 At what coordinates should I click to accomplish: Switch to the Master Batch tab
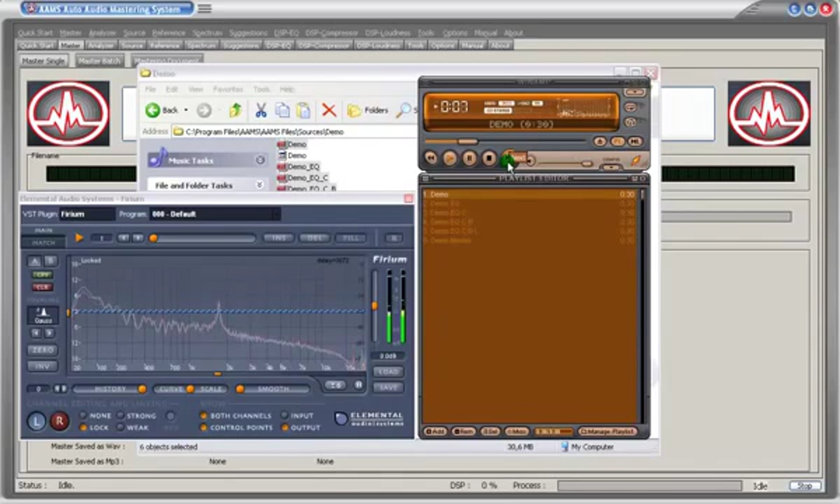click(99, 61)
